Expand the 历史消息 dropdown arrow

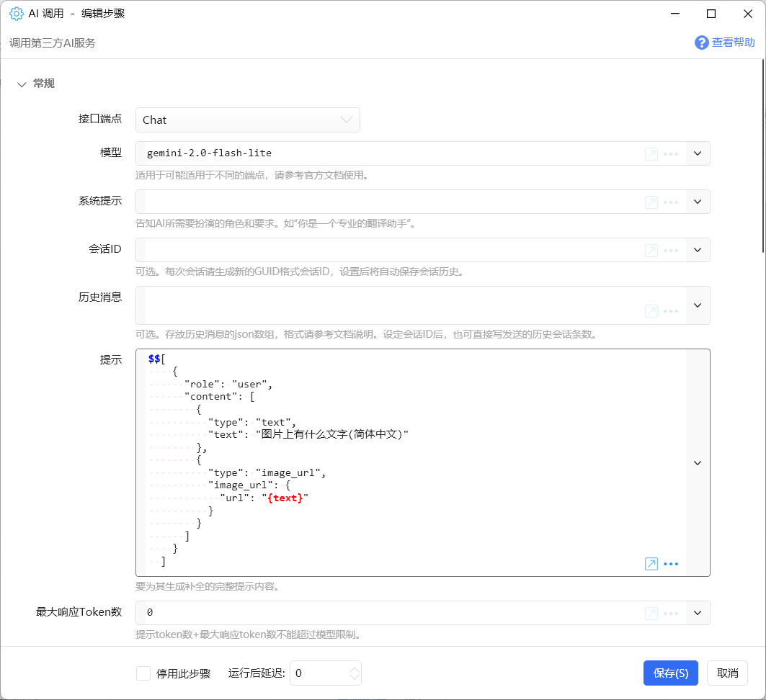(x=698, y=305)
